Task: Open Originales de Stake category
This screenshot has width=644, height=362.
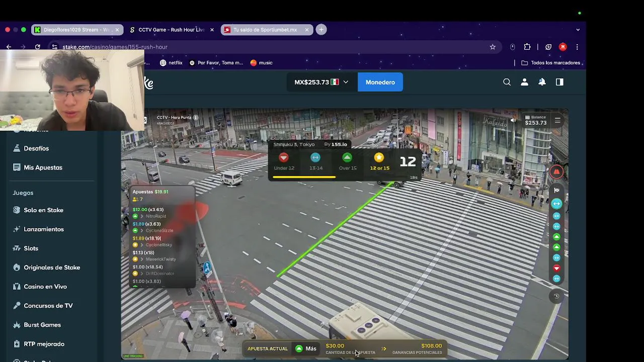Action: pos(52,267)
